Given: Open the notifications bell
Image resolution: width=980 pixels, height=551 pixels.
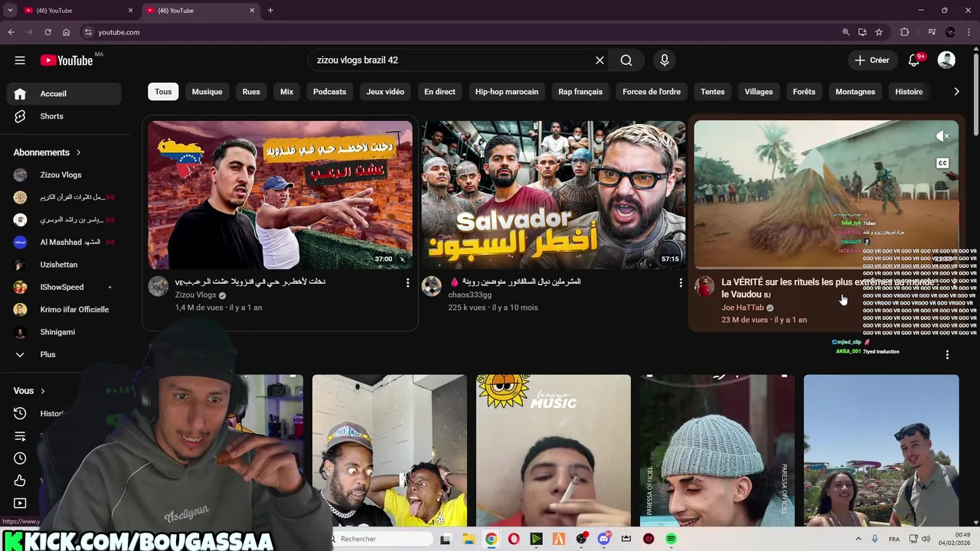Looking at the screenshot, I should pos(914,60).
